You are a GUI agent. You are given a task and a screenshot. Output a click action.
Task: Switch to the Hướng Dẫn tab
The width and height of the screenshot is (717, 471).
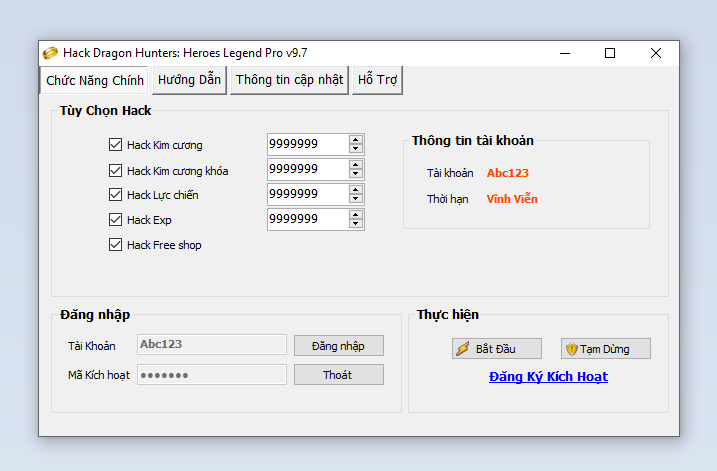pos(189,80)
